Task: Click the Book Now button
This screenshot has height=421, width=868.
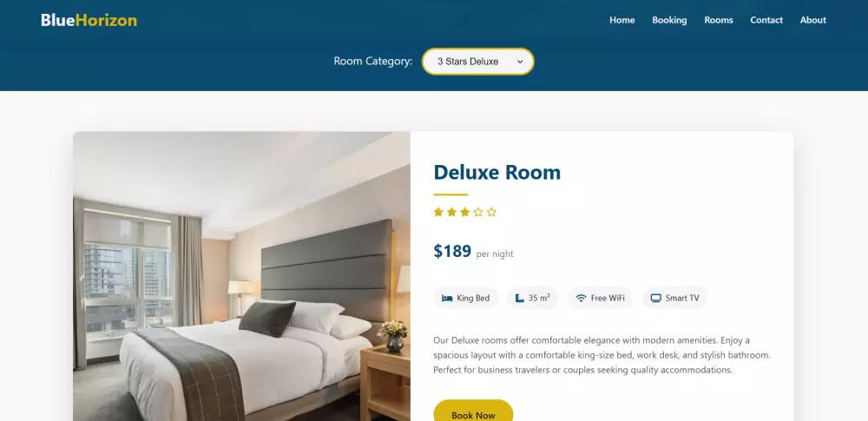Action: point(473,411)
